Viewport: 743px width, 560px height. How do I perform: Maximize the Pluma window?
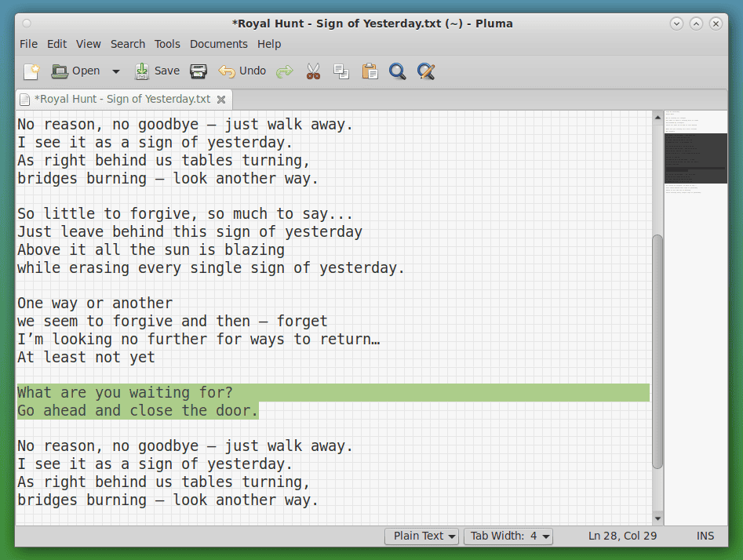pyautogui.click(x=696, y=24)
